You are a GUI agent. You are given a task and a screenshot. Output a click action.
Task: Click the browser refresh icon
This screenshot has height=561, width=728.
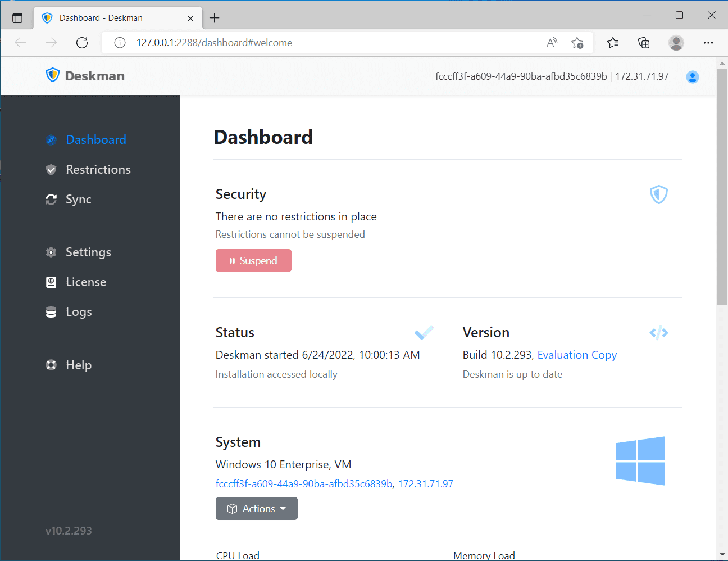click(x=82, y=43)
